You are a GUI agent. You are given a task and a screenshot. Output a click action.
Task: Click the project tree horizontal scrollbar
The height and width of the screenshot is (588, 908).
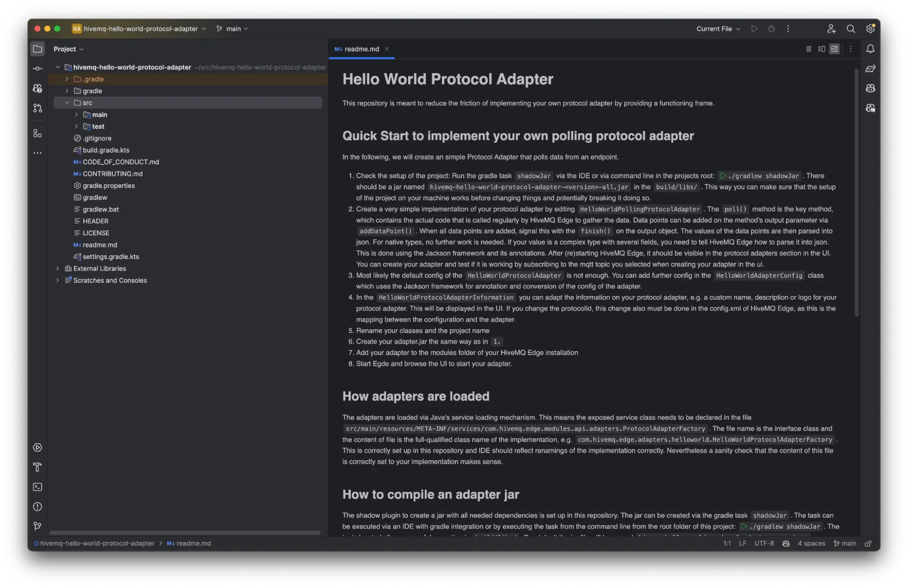point(185,533)
